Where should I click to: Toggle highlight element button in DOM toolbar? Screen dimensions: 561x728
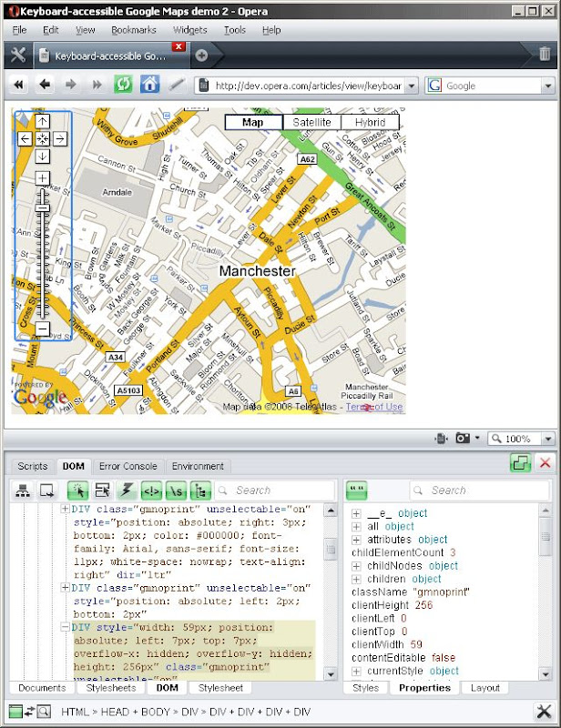[102, 490]
